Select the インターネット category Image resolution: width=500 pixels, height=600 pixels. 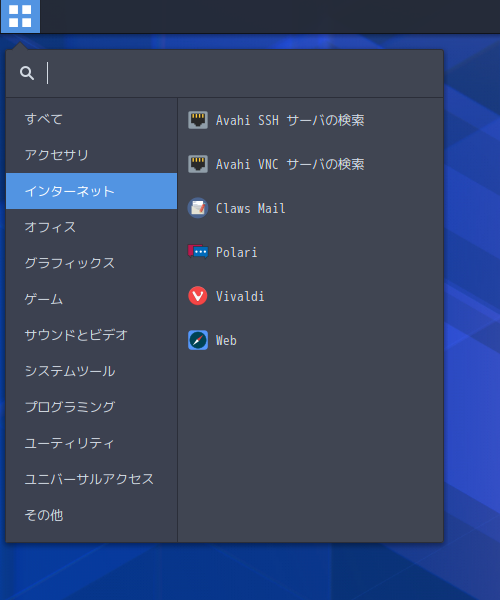click(x=91, y=191)
